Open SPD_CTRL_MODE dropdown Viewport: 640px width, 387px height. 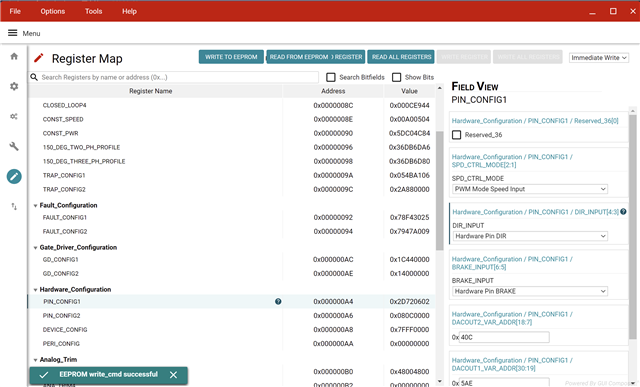click(x=530, y=189)
